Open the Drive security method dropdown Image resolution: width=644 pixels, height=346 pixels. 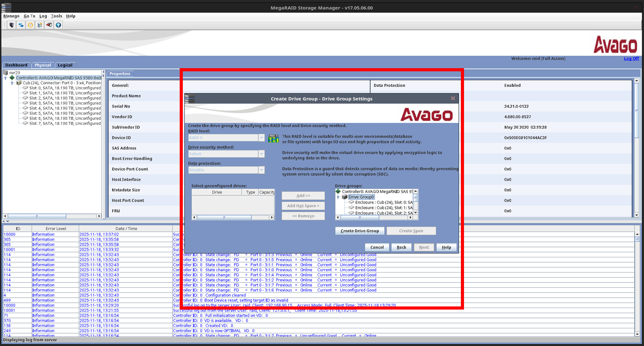point(261,154)
